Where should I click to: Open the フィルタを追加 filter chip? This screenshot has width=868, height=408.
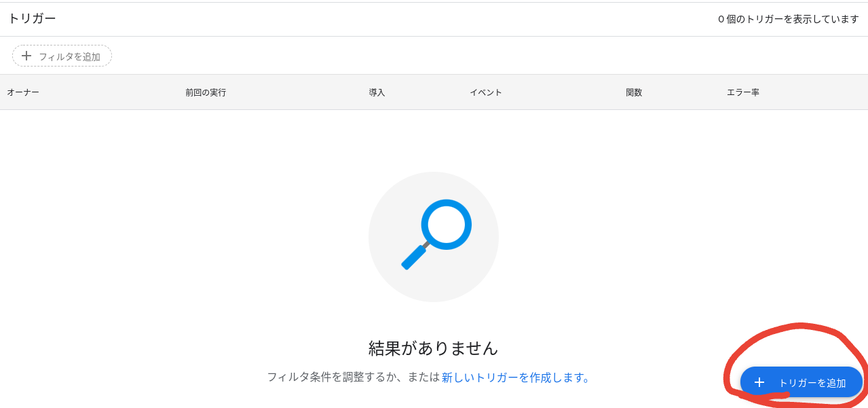[x=62, y=56]
